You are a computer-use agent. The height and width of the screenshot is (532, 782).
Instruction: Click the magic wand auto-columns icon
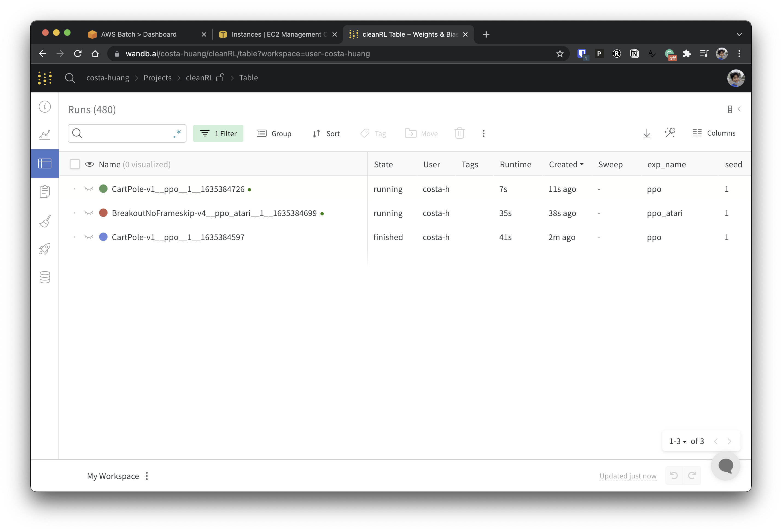point(670,133)
